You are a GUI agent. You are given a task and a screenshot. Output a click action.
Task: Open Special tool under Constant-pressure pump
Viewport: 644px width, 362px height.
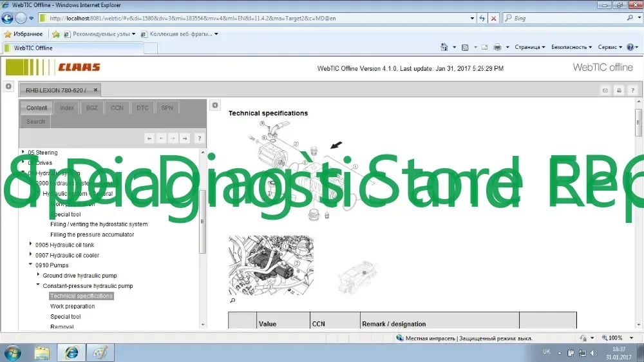[65, 317]
